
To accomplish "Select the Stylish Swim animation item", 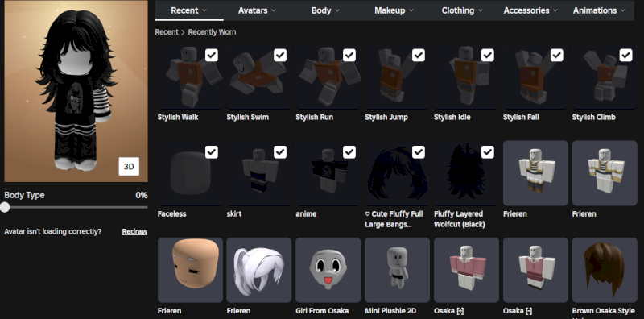I will [259, 77].
